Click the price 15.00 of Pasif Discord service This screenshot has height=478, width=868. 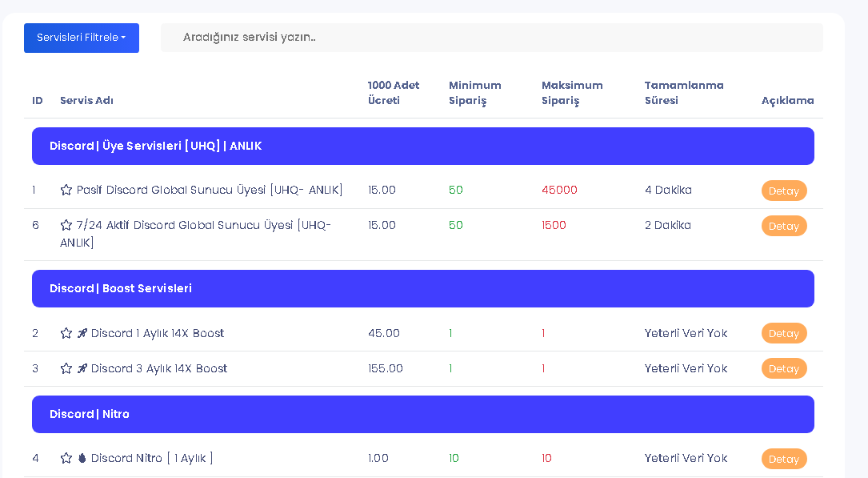pos(382,190)
